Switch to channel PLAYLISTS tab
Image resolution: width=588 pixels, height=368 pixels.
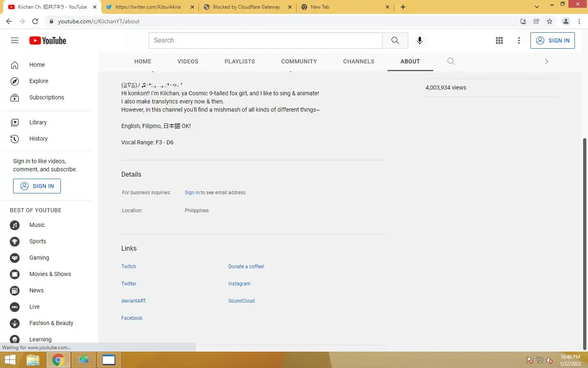pyautogui.click(x=240, y=61)
